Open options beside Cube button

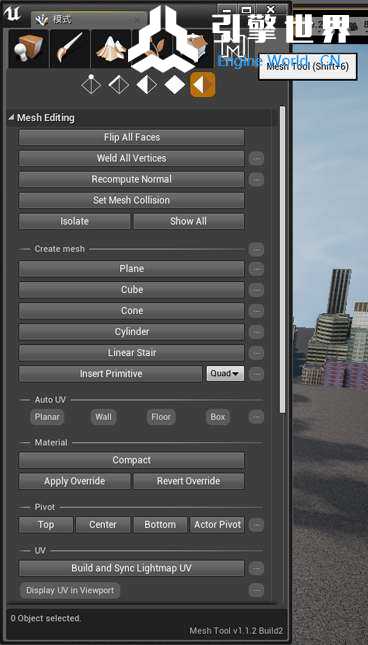tap(256, 290)
